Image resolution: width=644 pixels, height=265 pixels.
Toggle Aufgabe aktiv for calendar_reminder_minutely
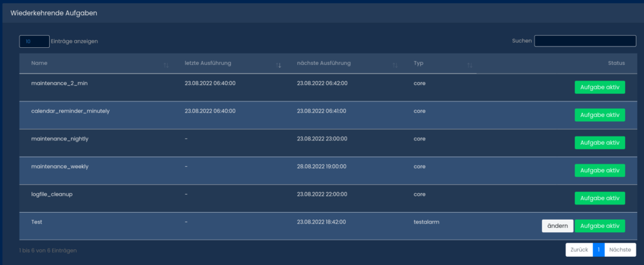point(599,115)
